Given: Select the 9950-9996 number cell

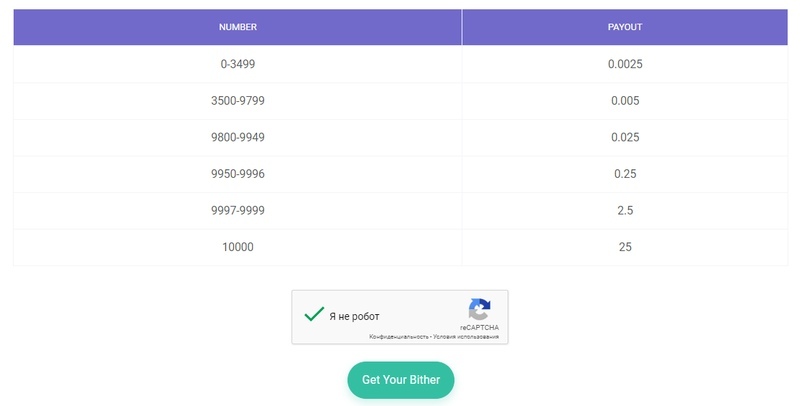Looking at the screenshot, I should (238, 174).
